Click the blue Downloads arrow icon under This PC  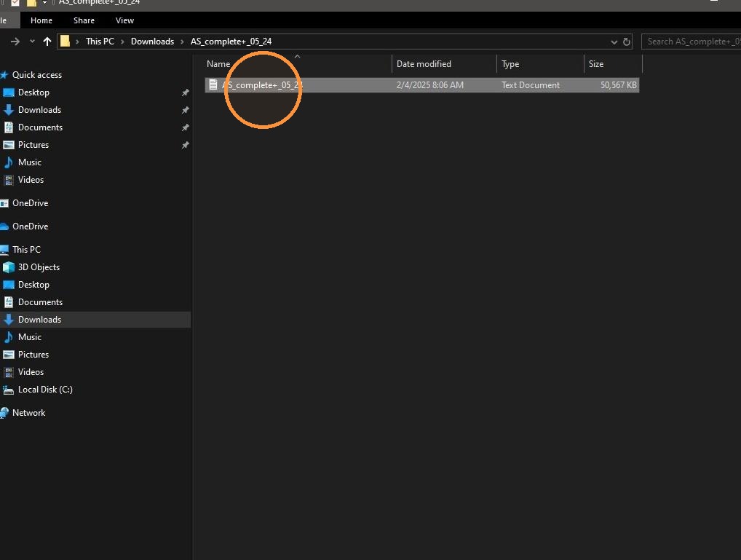click(x=8, y=320)
